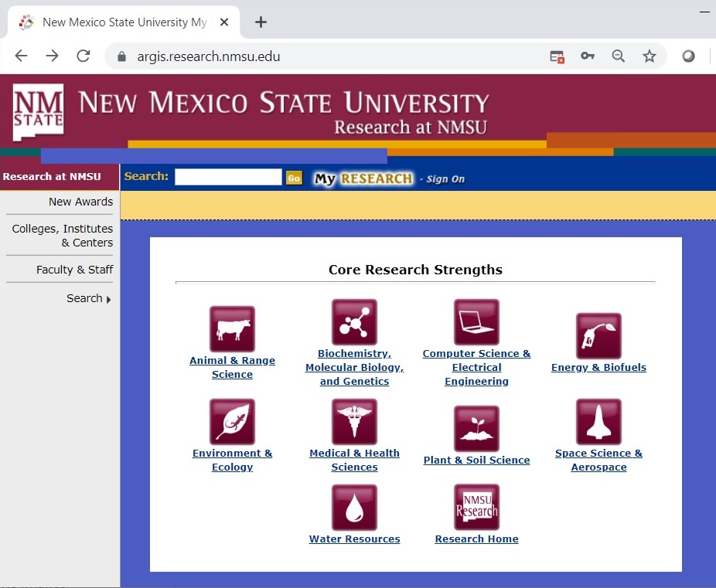The height and width of the screenshot is (588, 716).
Task: Open the Environment & Ecology link
Action: click(x=232, y=460)
